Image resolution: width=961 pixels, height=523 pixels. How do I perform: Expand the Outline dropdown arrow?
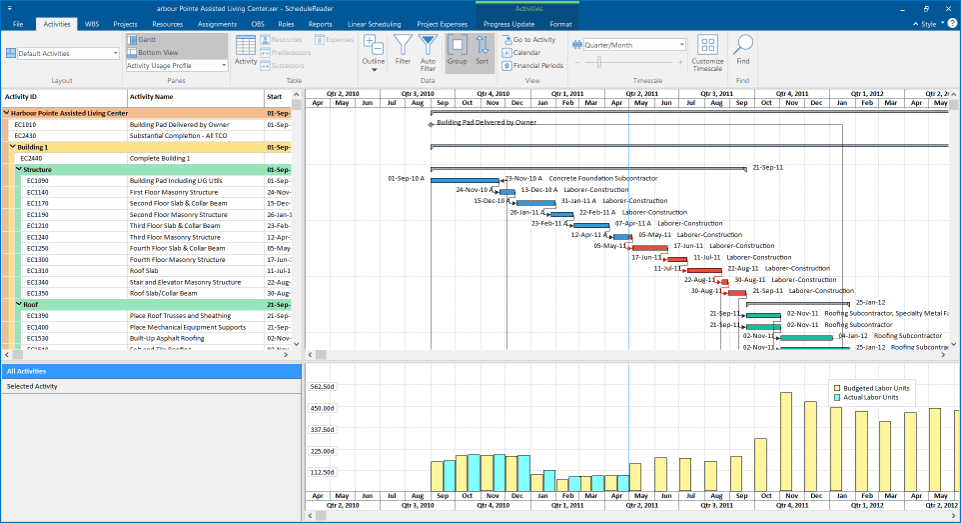click(x=373, y=70)
